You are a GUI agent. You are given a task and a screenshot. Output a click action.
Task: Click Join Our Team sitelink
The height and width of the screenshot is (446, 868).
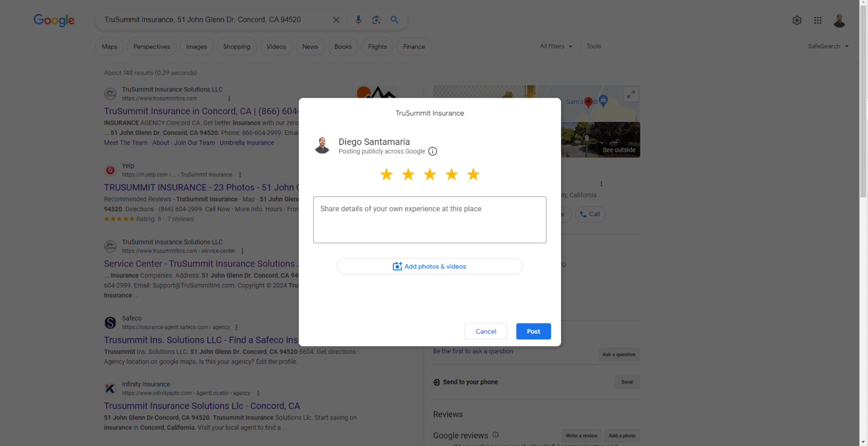[x=194, y=143]
